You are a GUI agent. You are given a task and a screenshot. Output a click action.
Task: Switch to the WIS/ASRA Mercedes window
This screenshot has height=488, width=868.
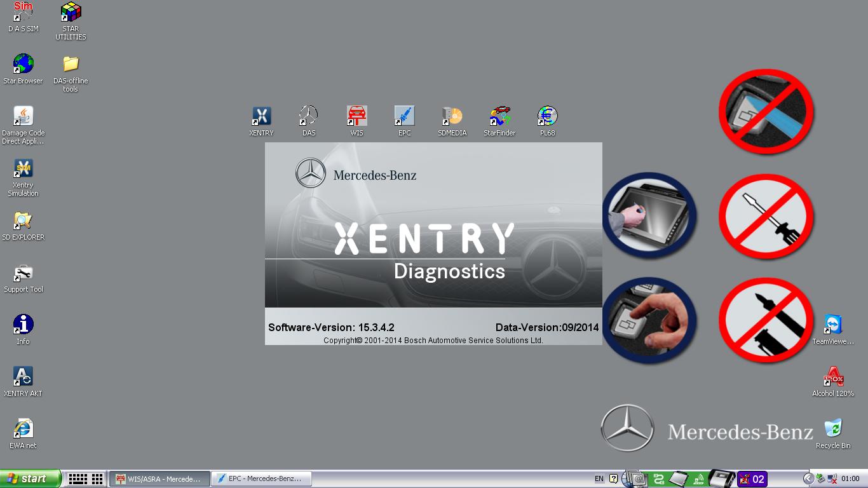point(159,478)
